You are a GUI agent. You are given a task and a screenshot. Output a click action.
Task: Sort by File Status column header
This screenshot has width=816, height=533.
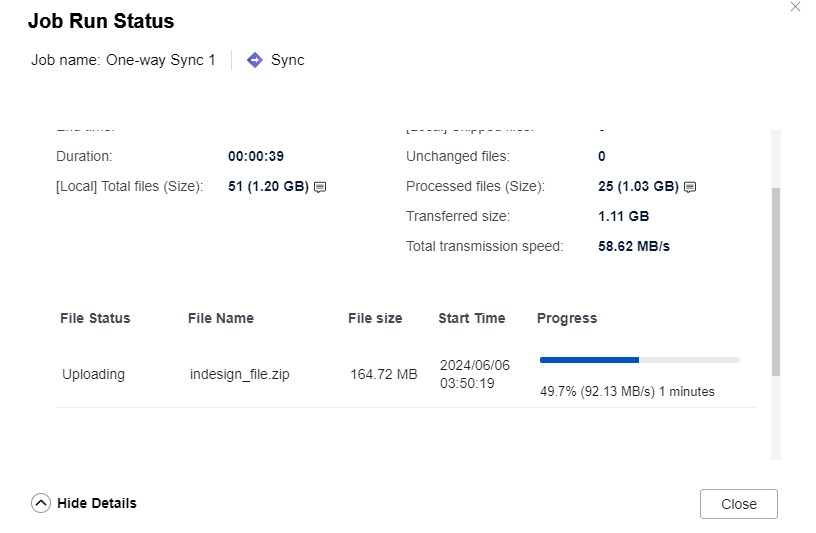pos(96,318)
